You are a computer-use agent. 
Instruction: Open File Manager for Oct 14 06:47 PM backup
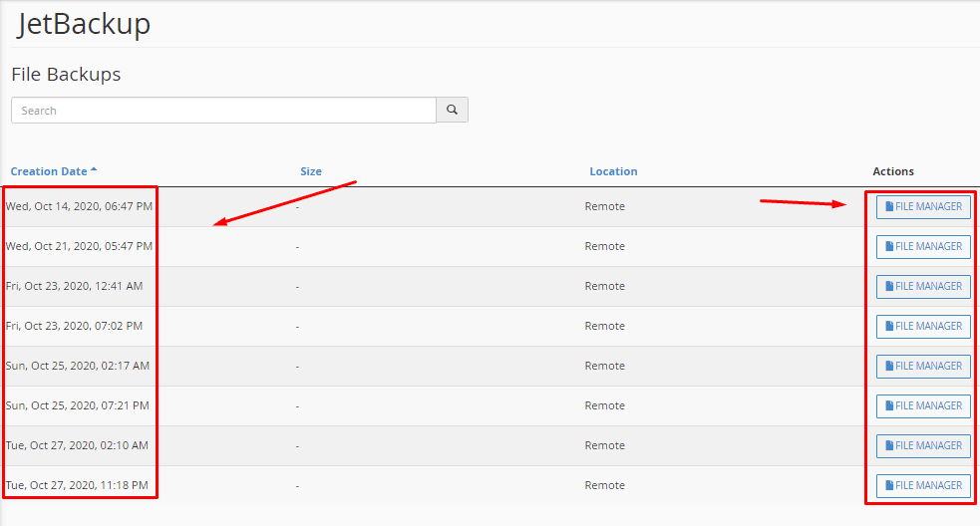pos(923,206)
